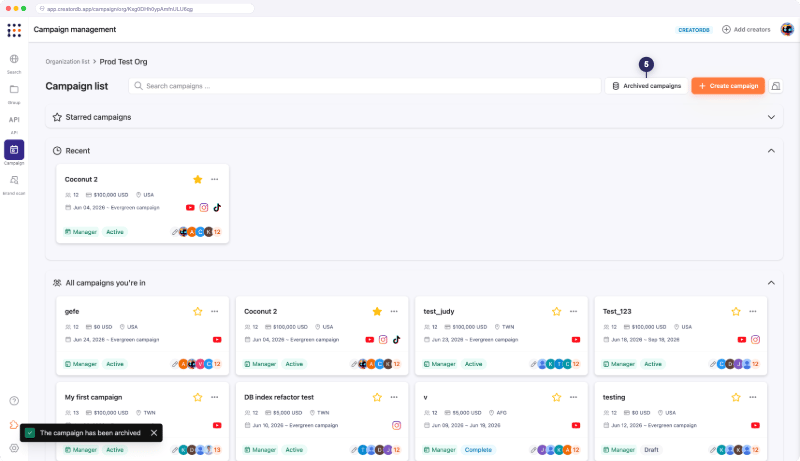800x461 pixels.
Task: Click the YouTube icon on testing card
Action: (756, 425)
